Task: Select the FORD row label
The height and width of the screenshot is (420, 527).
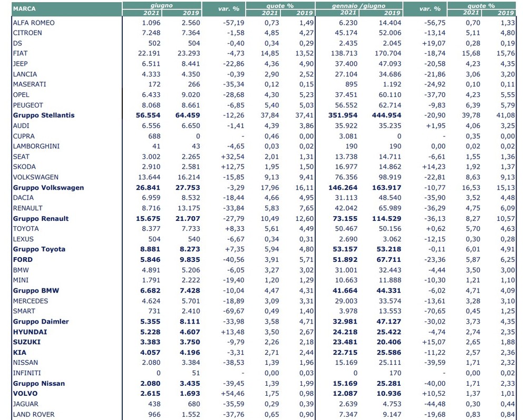Action: tap(23, 260)
